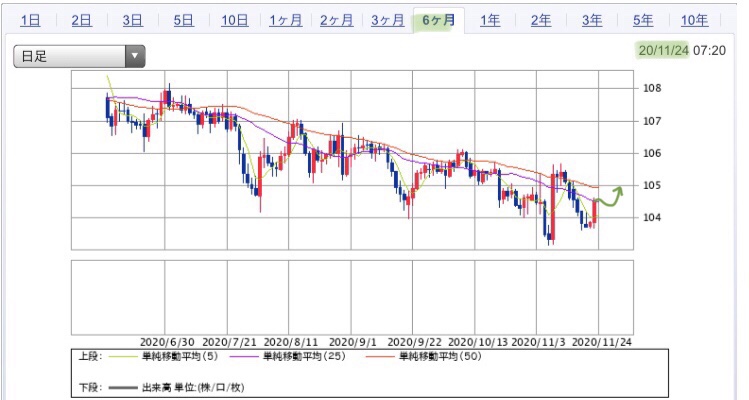This screenshot has width=749, height=400.
Task: Switch to the 2日 range tab
Action: click(x=81, y=20)
